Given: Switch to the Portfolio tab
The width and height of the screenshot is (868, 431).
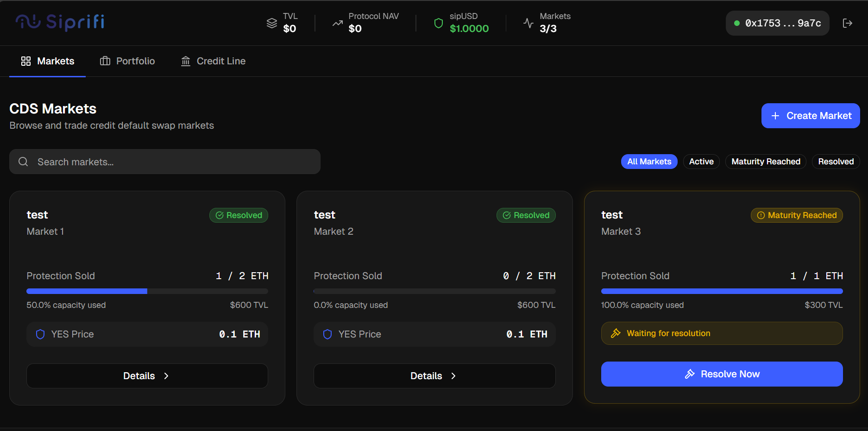Looking at the screenshot, I should 127,61.
